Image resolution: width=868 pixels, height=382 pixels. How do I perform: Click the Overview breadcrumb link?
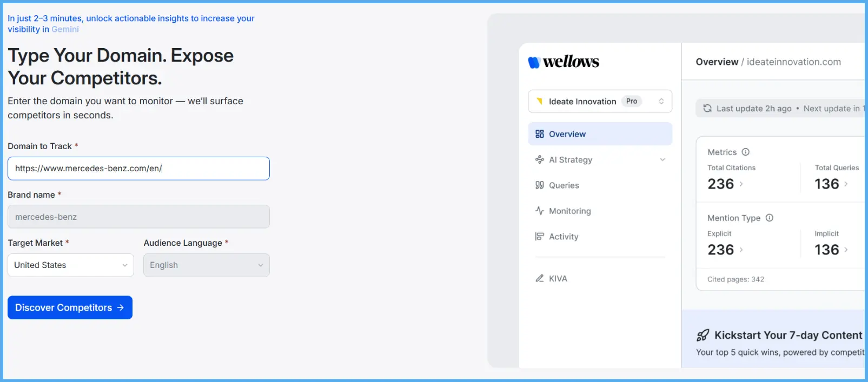(x=717, y=62)
